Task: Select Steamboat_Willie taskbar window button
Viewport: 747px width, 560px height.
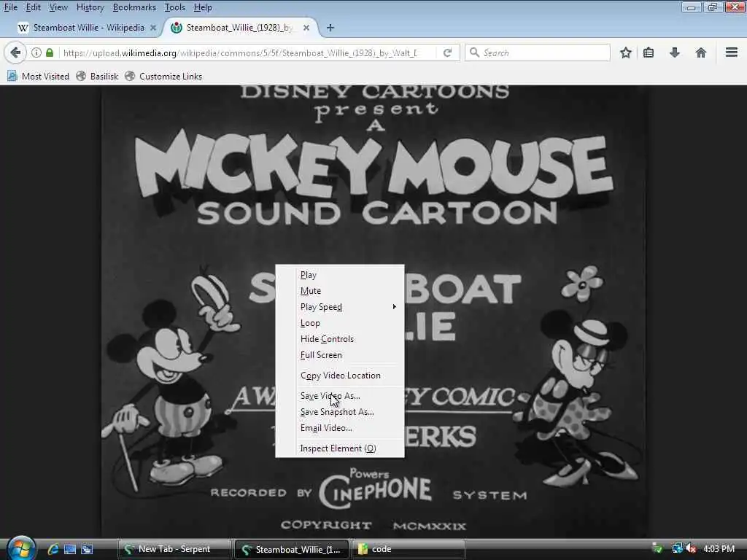Action: (x=292, y=549)
